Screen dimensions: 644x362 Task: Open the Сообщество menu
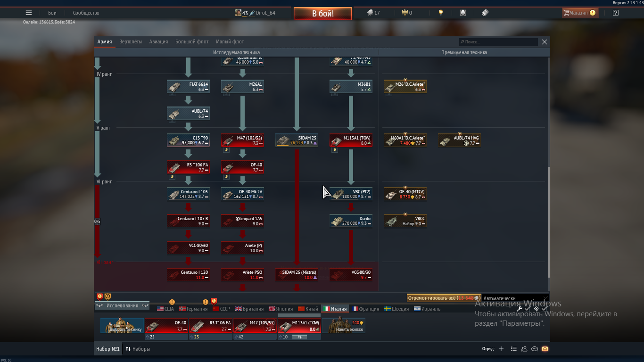(86, 13)
